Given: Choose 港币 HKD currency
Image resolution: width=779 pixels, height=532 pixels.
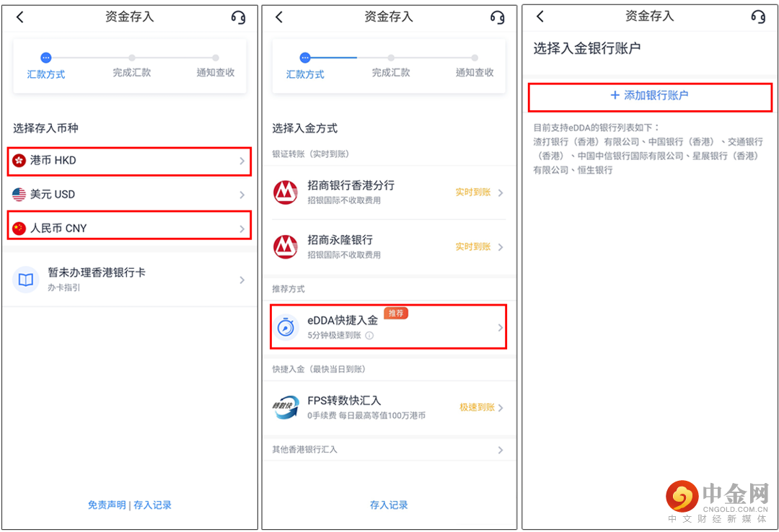Looking at the screenshot, I should [129, 161].
